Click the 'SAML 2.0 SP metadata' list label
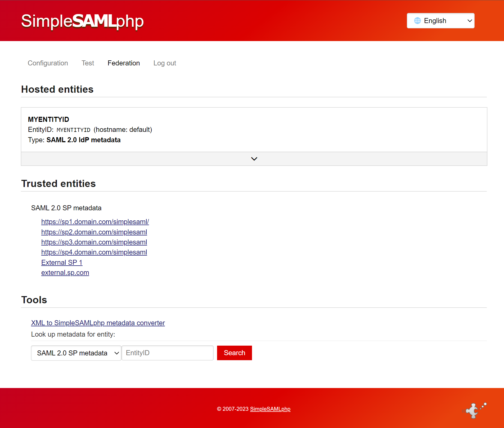Viewport: 504px width, 428px height. 66,208
